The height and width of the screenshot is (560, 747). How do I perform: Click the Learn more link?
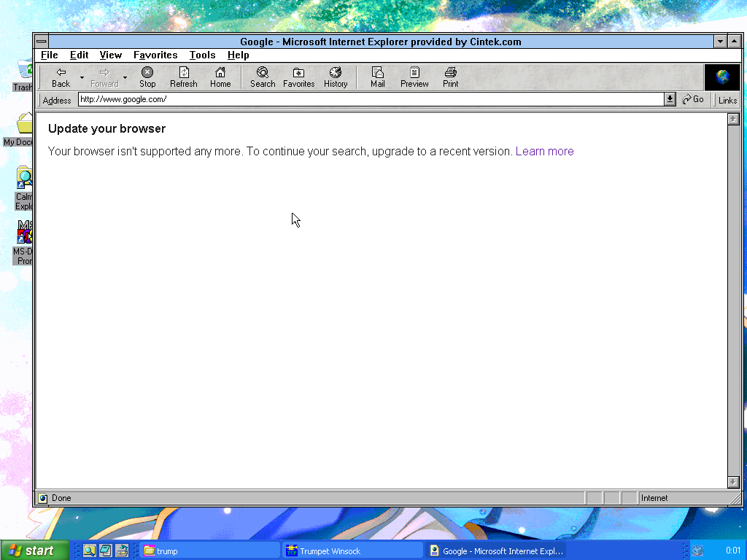click(544, 152)
